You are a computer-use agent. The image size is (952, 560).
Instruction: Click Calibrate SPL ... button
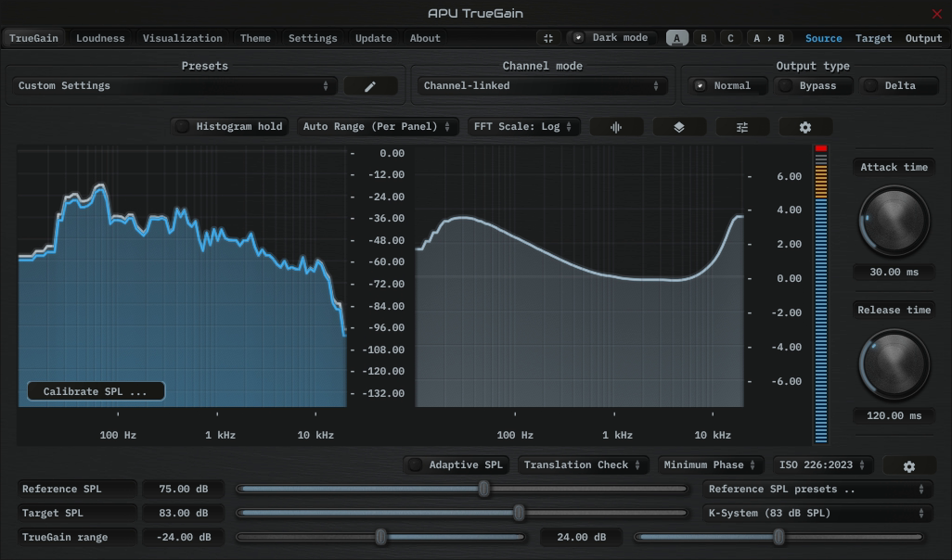point(96,391)
